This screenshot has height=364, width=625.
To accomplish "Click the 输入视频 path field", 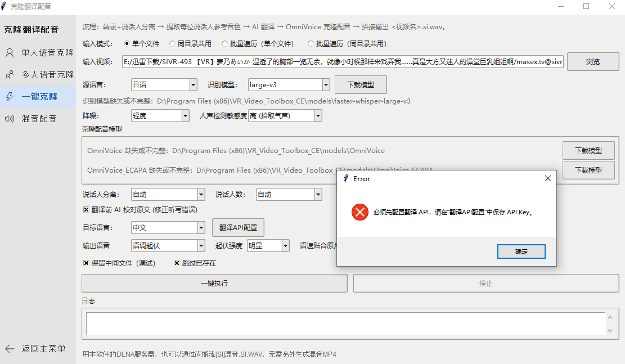I will pyautogui.click(x=343, y=62).
